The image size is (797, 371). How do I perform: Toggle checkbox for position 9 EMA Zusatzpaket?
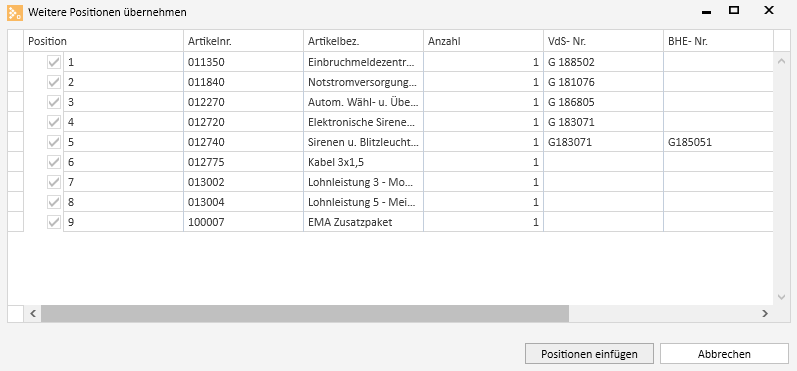(54, 222)
